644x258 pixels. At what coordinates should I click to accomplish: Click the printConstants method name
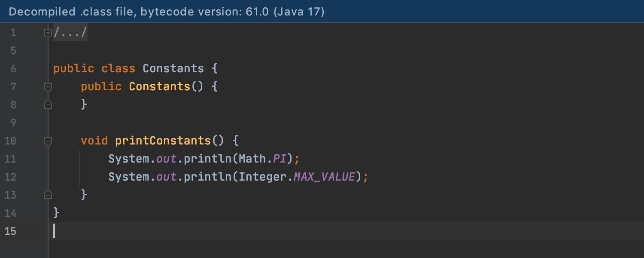click(163, 141)
